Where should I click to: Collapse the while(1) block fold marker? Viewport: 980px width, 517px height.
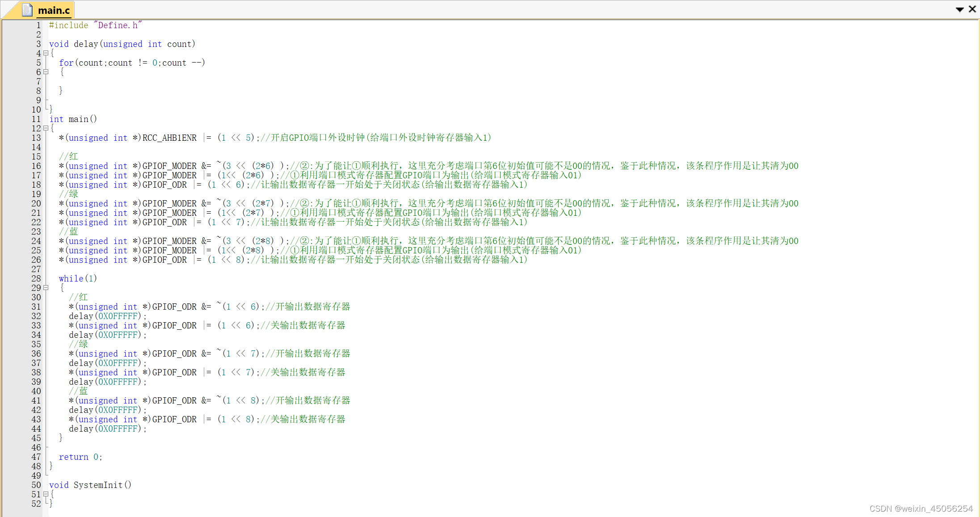[x=46, y=288]
